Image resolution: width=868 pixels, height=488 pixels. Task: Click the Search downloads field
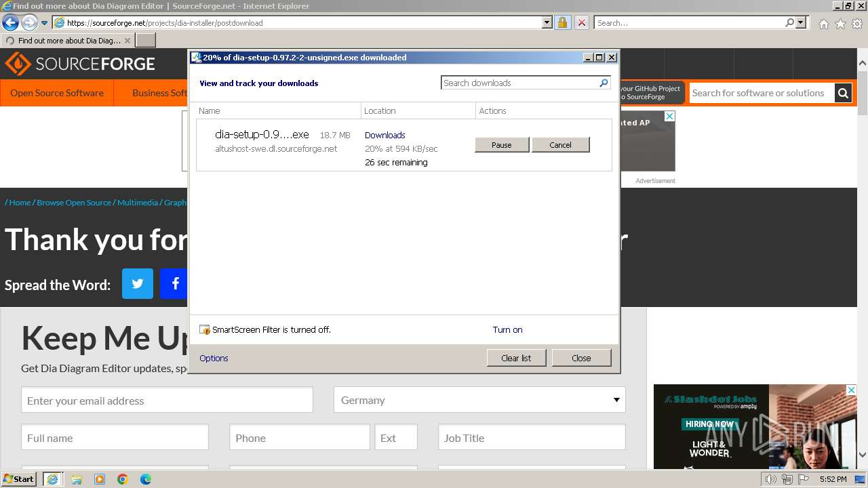(x=520, y=83)
